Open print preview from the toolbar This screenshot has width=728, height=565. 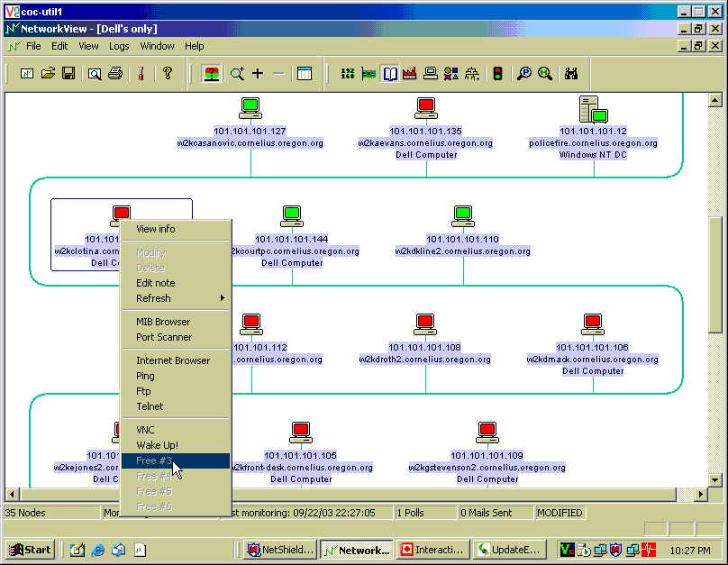point(95,73)
